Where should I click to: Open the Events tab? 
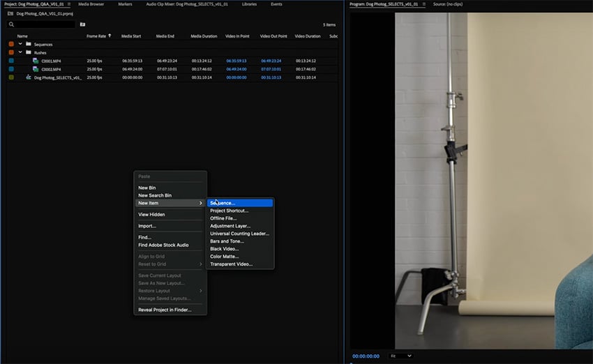(276, 4)
